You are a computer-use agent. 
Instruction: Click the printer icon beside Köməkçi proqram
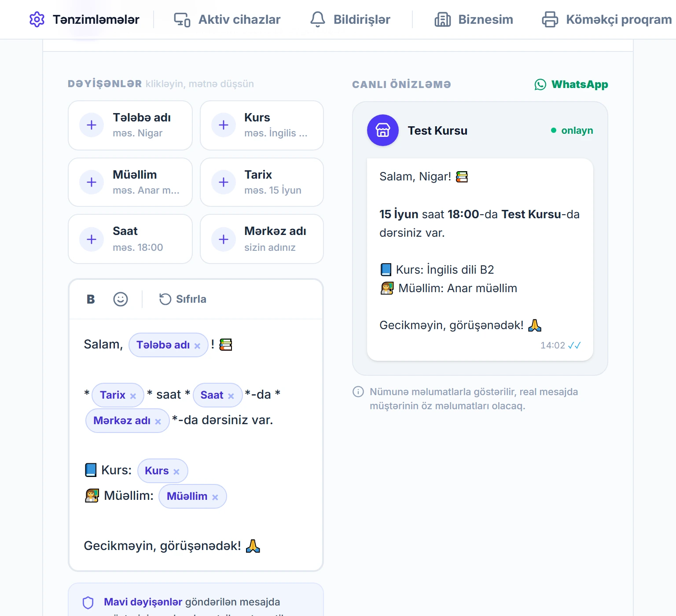point(550,19)
